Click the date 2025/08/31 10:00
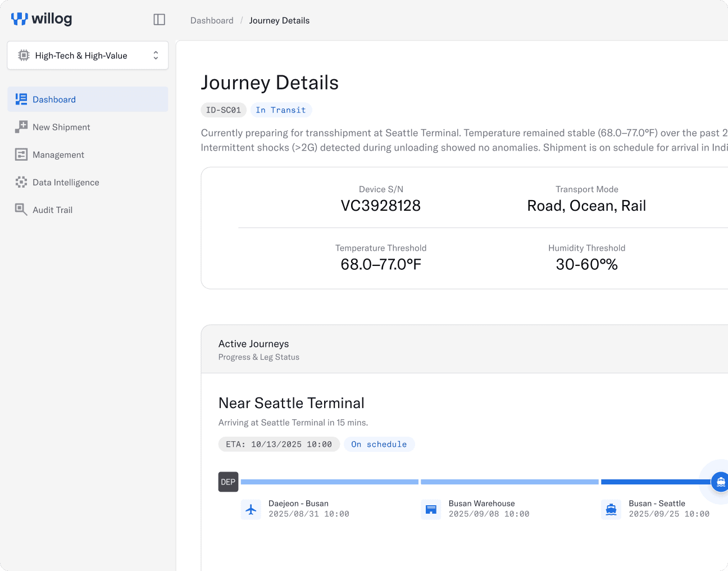The height and width of the screenshot is (571, 728). pos(309,514)
